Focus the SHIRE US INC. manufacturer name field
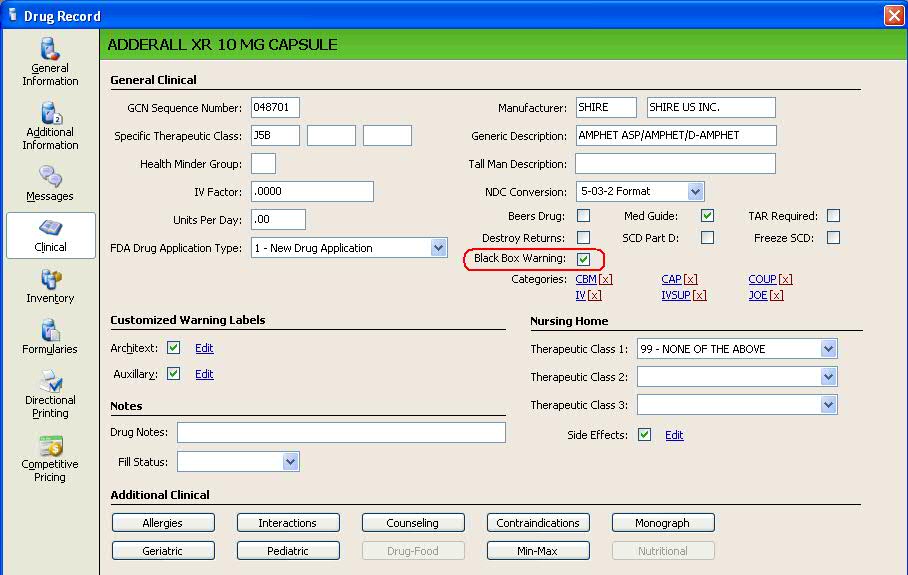The image size is (908, 575). pyautogui.click(x=711, y=107)
